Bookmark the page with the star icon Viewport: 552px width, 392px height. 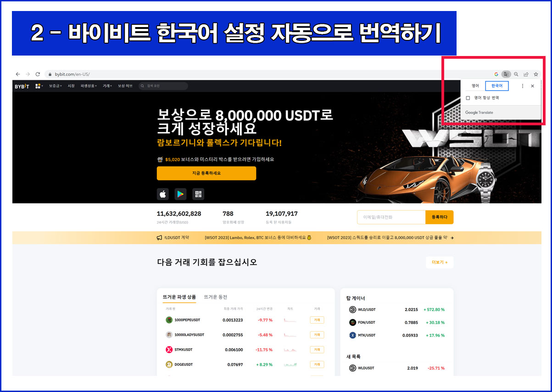click(535, 74)
